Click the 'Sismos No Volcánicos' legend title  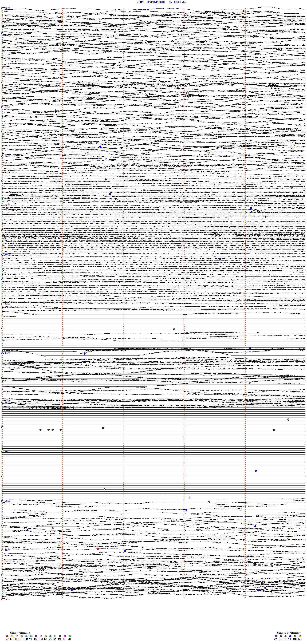point(289,633)
